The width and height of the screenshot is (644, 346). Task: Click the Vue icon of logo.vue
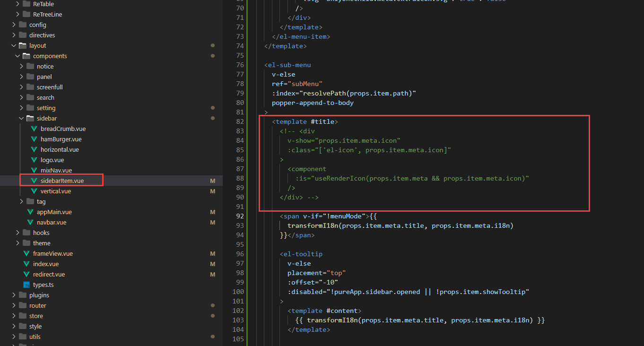(x=34, y=160)
